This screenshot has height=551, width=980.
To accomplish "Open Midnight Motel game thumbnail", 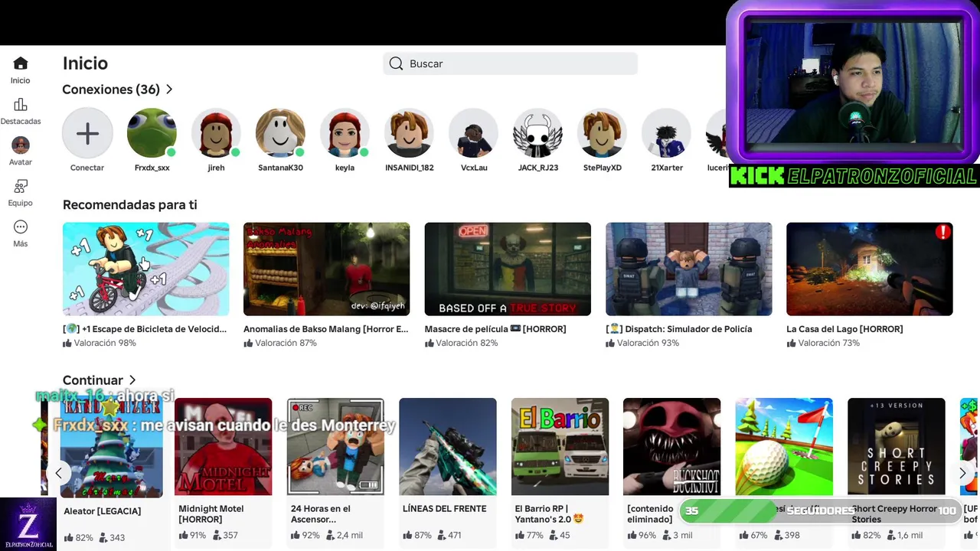I will (x=223, y=446).
